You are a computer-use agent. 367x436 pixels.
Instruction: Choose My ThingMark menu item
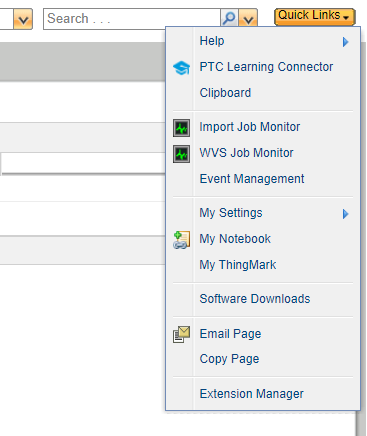point(238,265)
